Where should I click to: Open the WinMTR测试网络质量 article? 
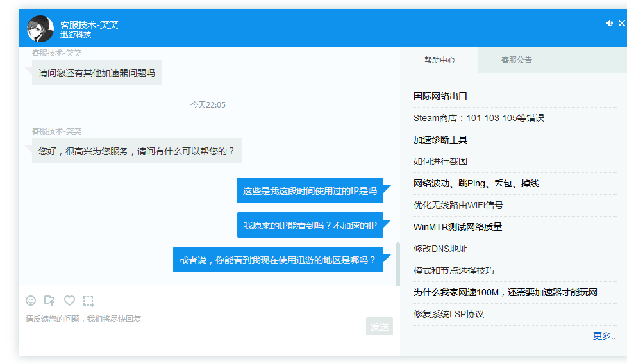point(458,227)
